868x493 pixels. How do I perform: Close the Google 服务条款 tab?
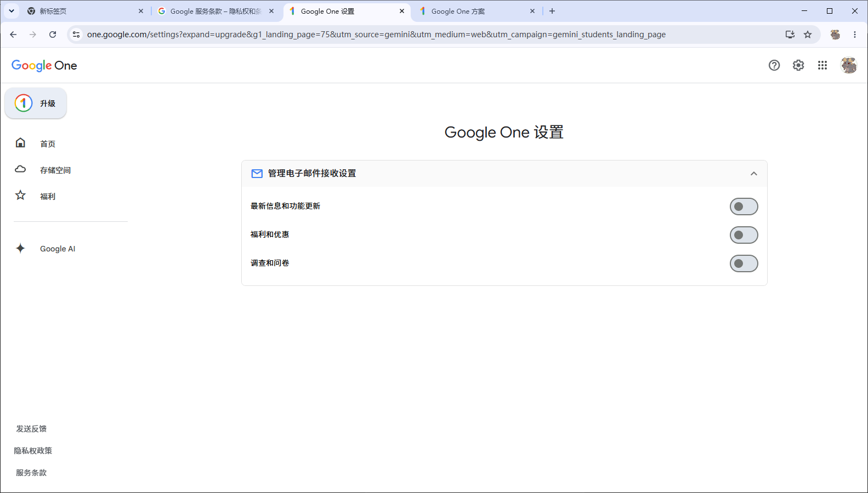(271, 11)
